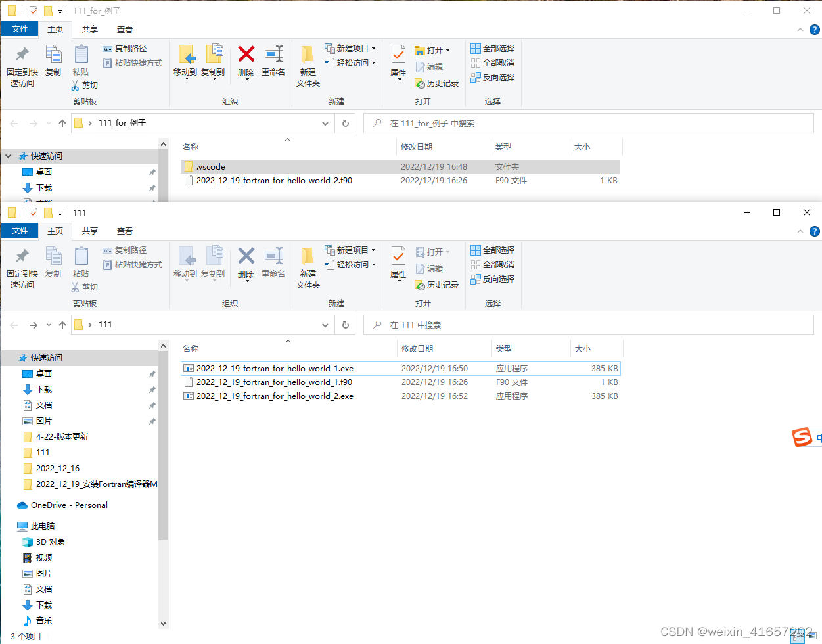
Task: Open the 文件 (File) menu
Action: point(20,29)
